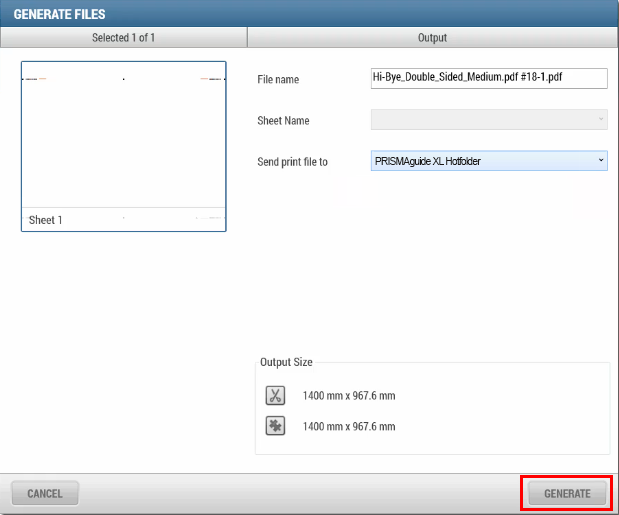
Task: Click the Output Size group heading
Action: 286,362
